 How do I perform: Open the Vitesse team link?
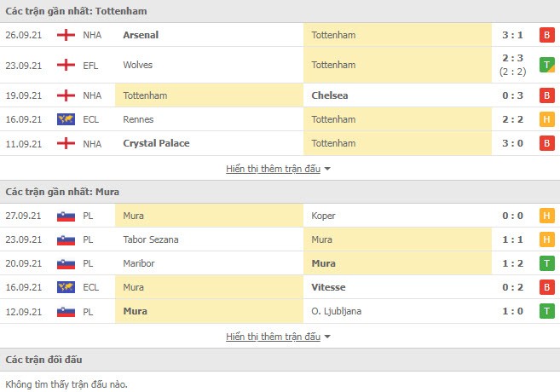328,287
